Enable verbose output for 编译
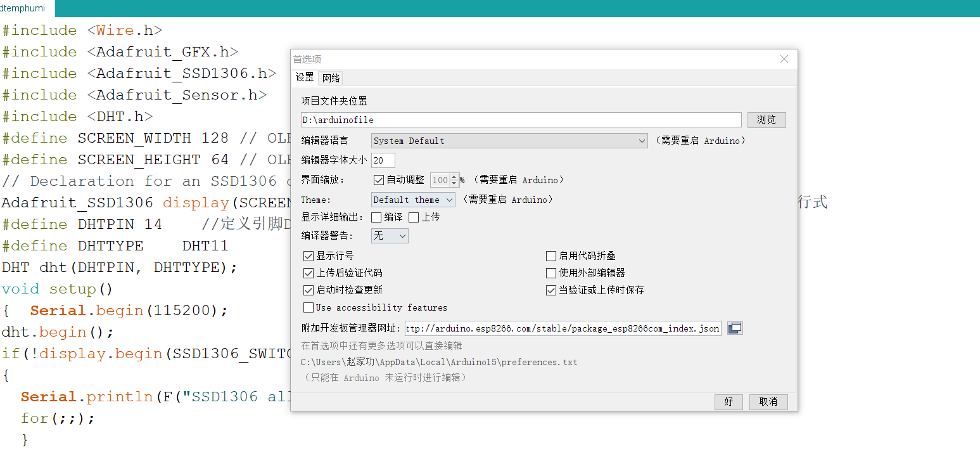Screen dimensions: 980x452 point(376,217)
